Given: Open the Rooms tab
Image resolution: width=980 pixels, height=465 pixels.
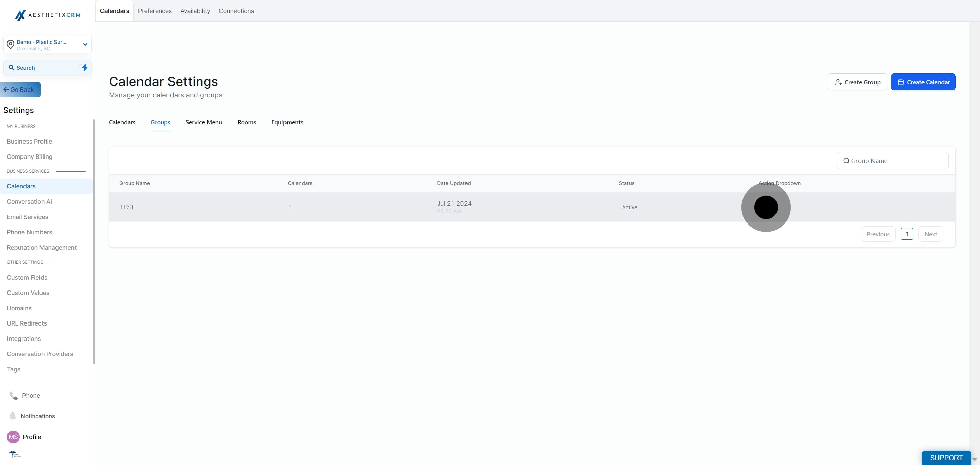Looking at the screenshot, I should pyautogui.click(x=246, y=122).
